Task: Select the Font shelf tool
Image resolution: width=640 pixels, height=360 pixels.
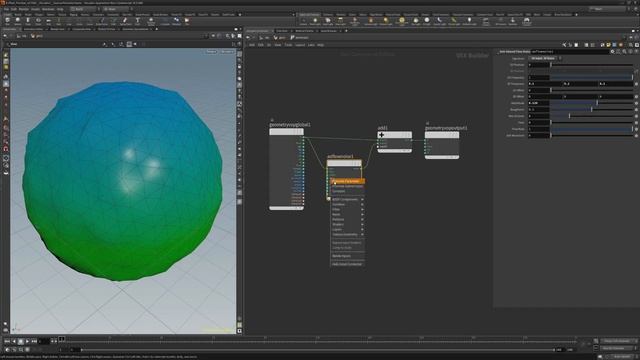Action: [x=138, y=21]
